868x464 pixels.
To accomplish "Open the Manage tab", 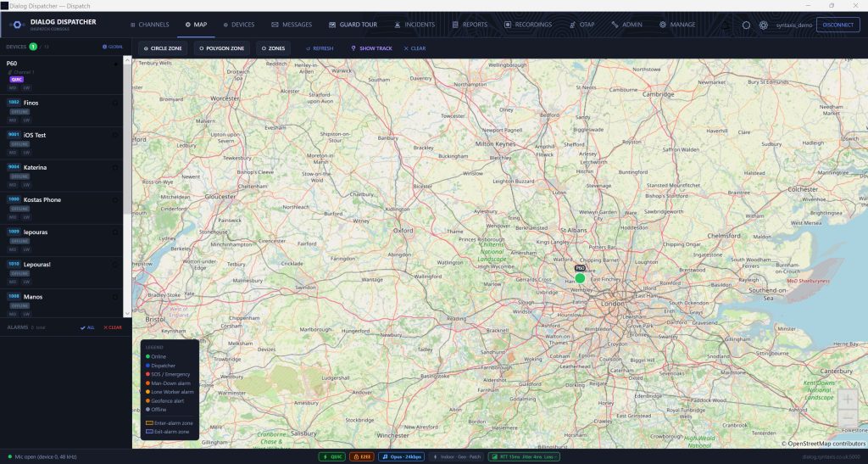I will pyautogui.click(x=677, y=25).
